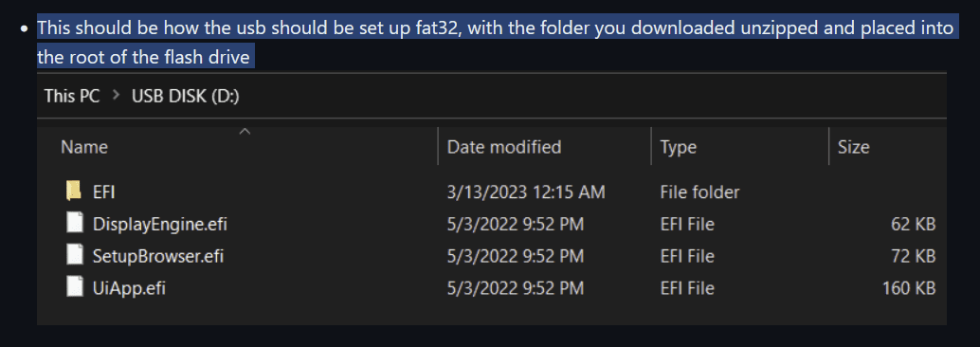Select the EFI folder name
This screenshot has height=347, width=980.
tap(103, 192)
